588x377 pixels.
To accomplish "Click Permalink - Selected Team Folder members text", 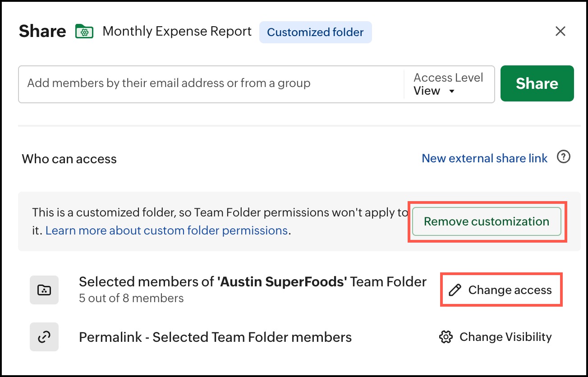I will (x=215, y=337).
